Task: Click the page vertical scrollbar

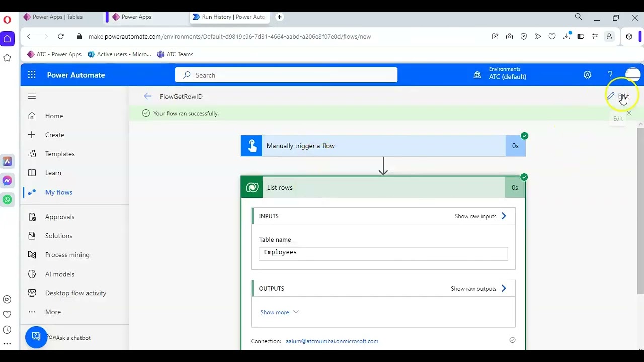Action: pos(640,211)
